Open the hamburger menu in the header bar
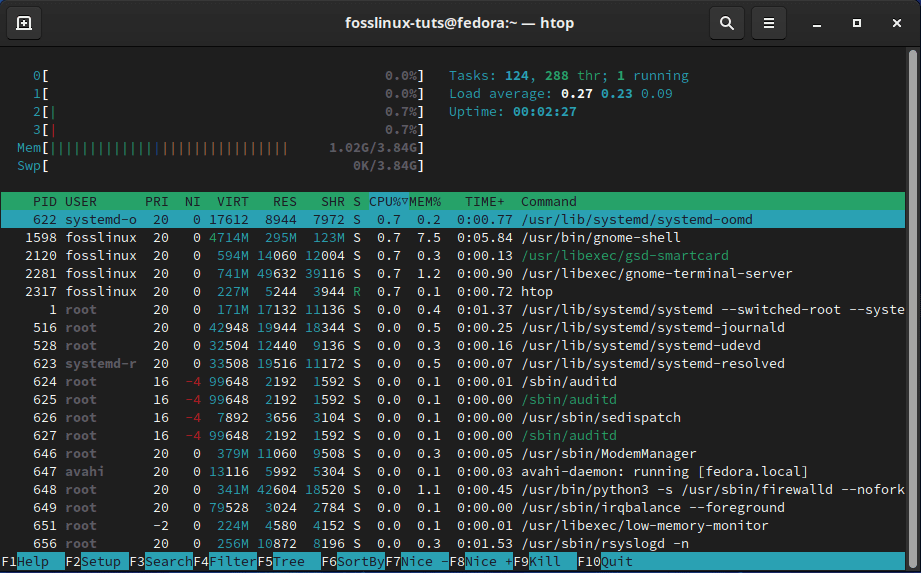The image size is (921, 573). 768,23
